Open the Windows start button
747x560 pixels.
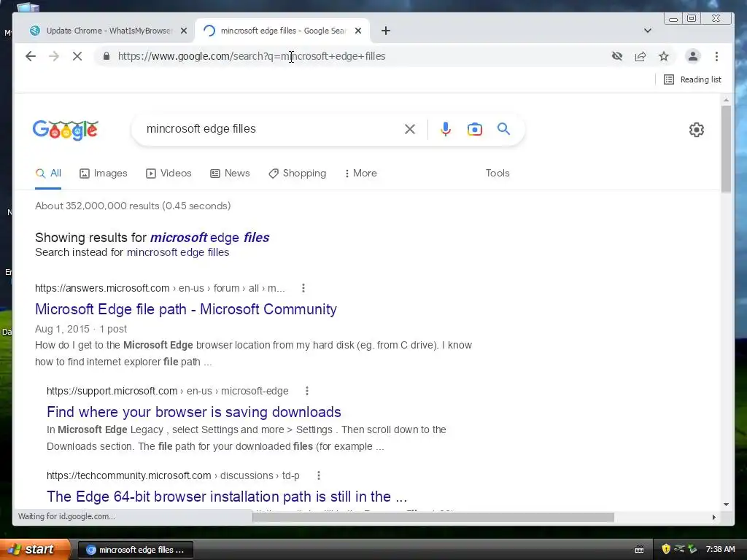coord(34,549)
